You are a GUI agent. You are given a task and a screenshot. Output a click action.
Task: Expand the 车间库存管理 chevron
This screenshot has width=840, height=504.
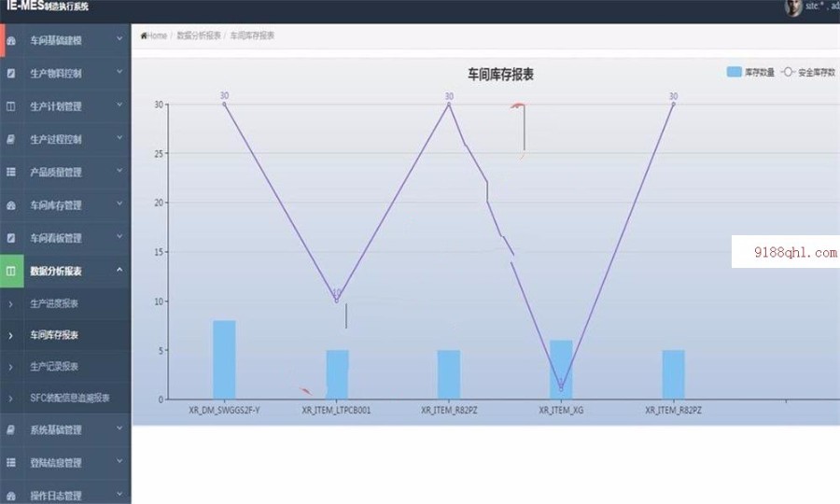click(x=119, y=203)
